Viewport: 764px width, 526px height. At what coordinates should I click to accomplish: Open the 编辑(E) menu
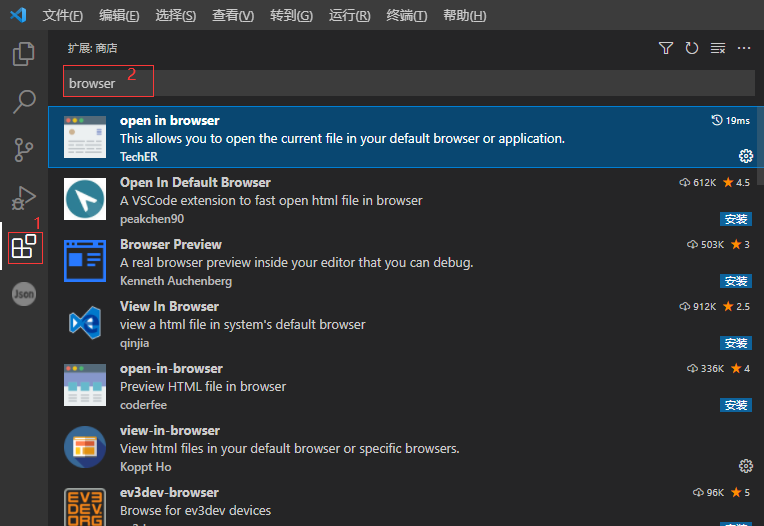coord(119,16)
